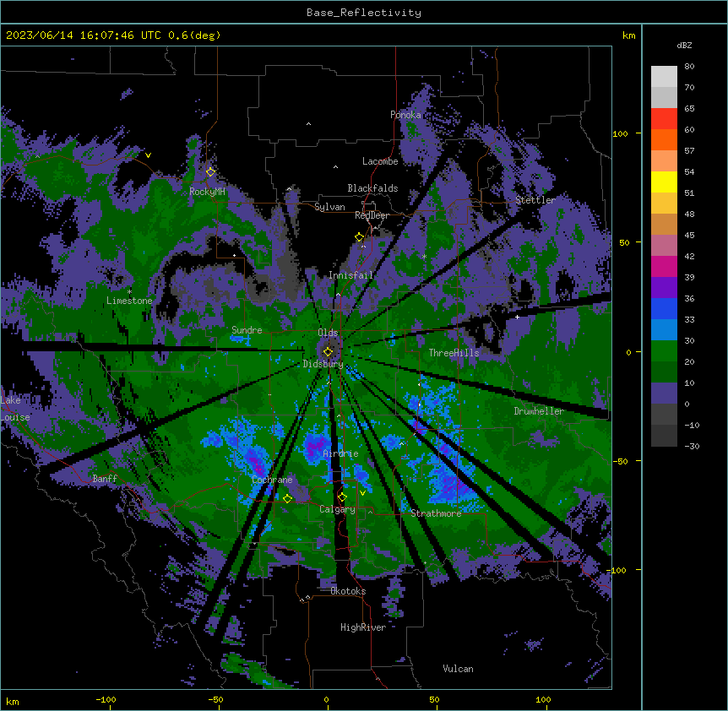Click the km unit label beside the timestamp

628,35
